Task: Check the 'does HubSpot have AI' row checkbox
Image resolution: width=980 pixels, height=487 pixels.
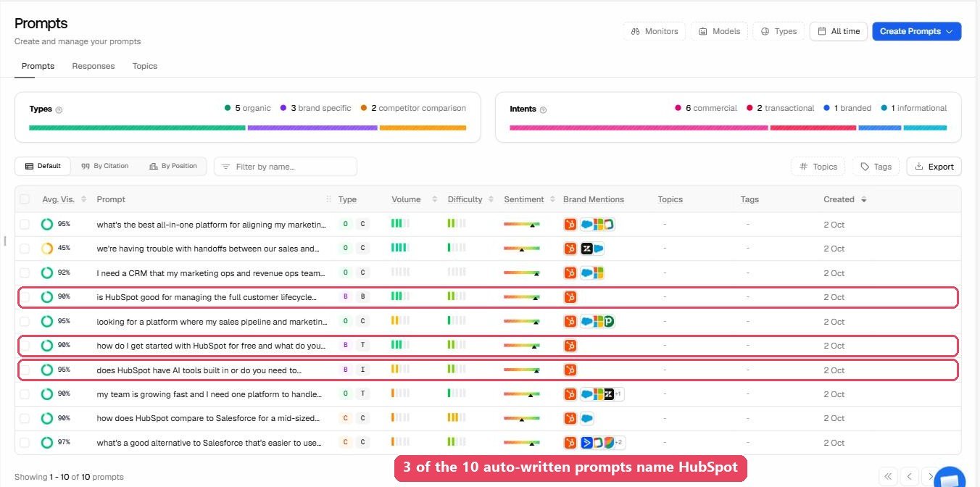Action: pos(25,370)
